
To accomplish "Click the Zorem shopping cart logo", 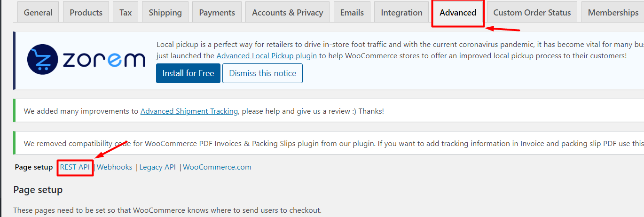I will click(x=42, y=60).
